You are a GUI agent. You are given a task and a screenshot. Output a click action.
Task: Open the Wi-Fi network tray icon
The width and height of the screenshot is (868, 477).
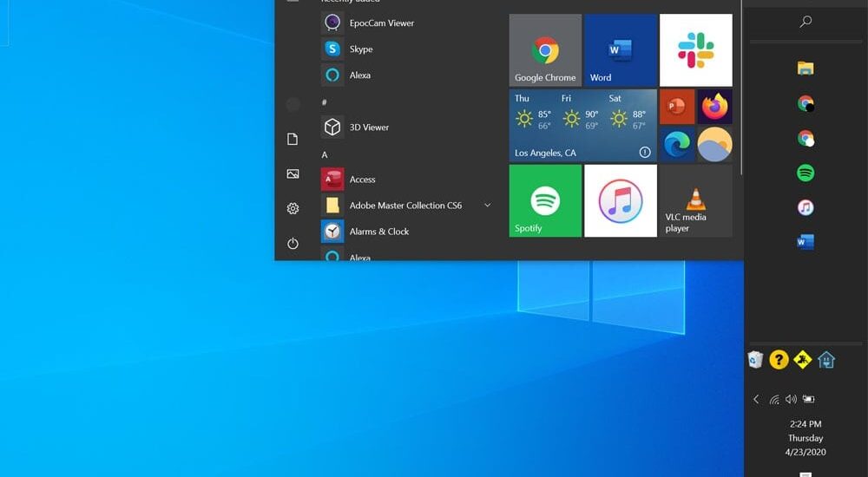click(774, 400)
